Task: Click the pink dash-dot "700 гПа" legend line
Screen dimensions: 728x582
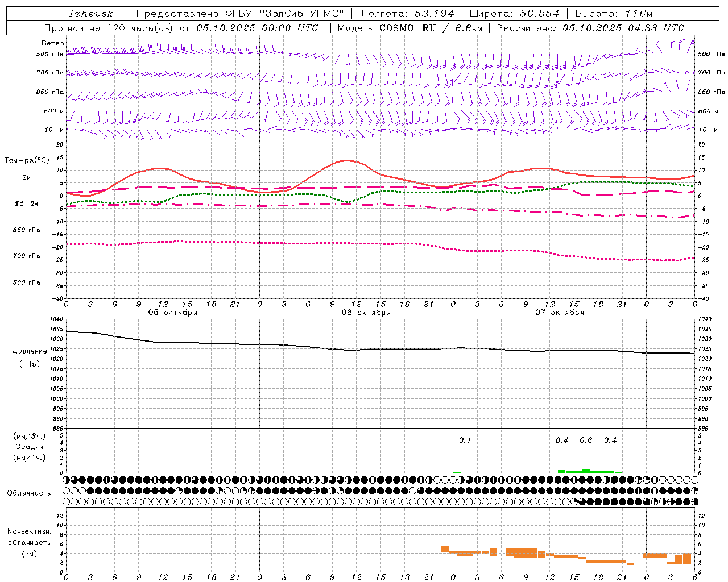Action: click(x=26, y=263)
